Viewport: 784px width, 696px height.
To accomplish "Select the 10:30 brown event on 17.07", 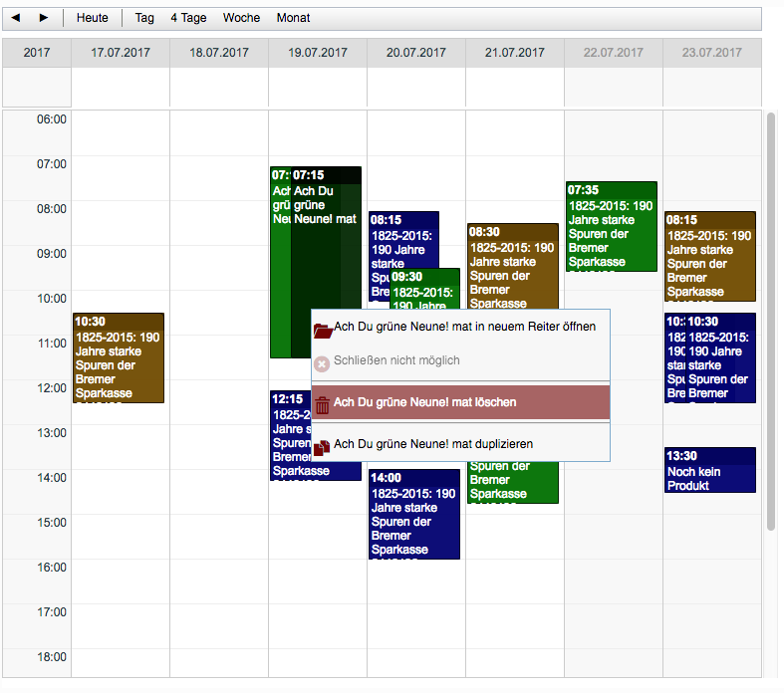I will pos(119,358).
